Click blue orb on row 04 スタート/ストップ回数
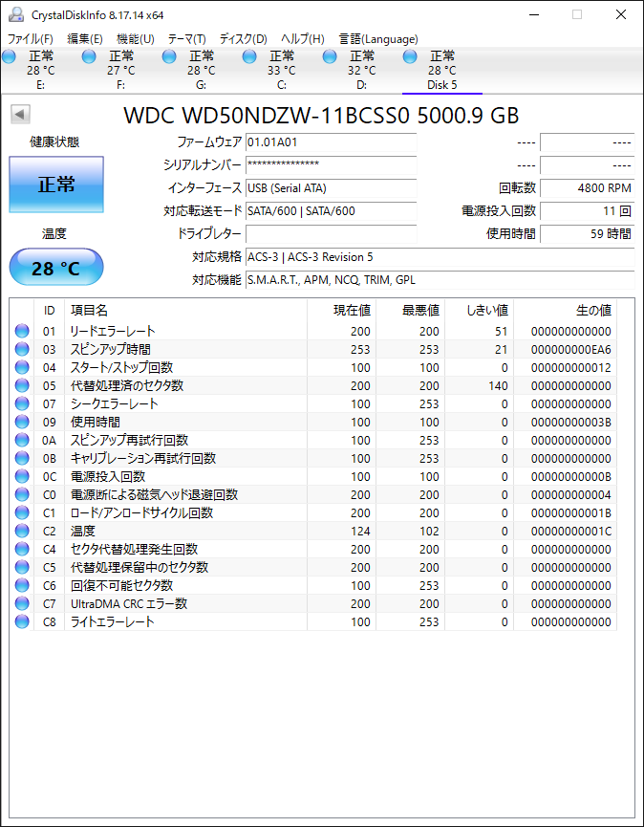Screen dimensions: 644x827 22,368
